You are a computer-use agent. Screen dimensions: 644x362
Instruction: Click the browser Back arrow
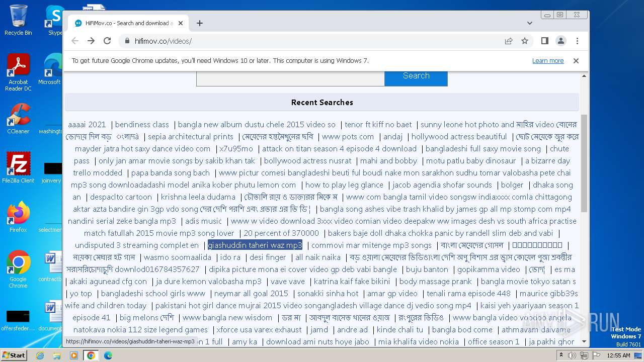[75, 41]
